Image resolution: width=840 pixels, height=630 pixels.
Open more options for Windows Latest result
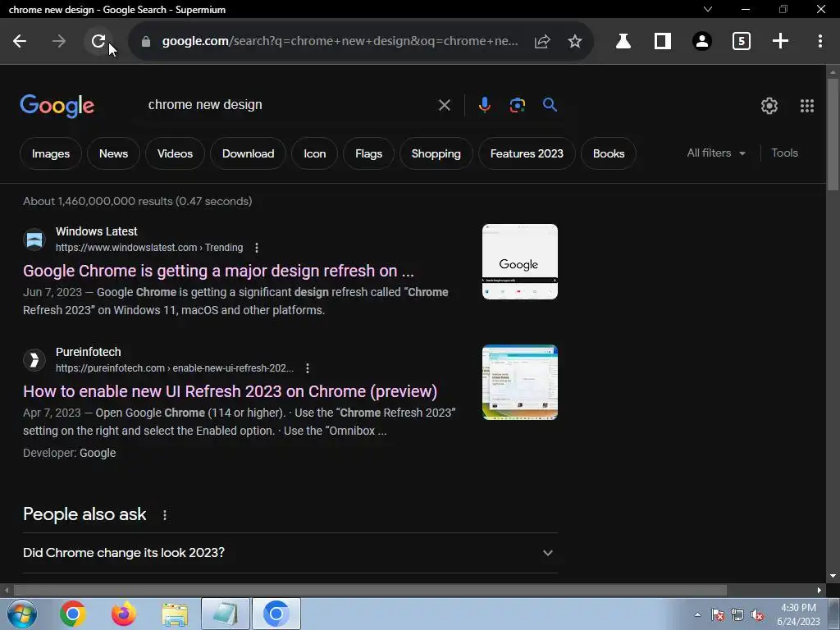click(x=257, y=248)
